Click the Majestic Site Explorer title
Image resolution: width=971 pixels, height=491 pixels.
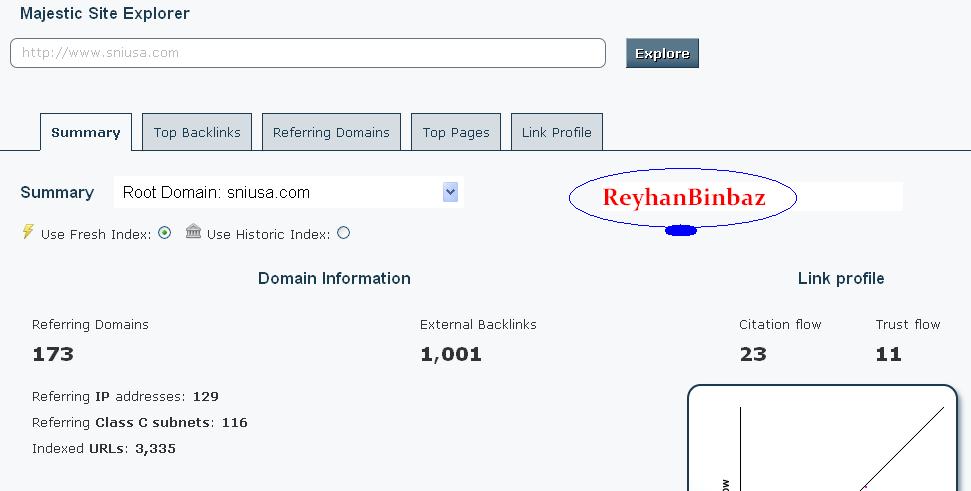(105, 13)
